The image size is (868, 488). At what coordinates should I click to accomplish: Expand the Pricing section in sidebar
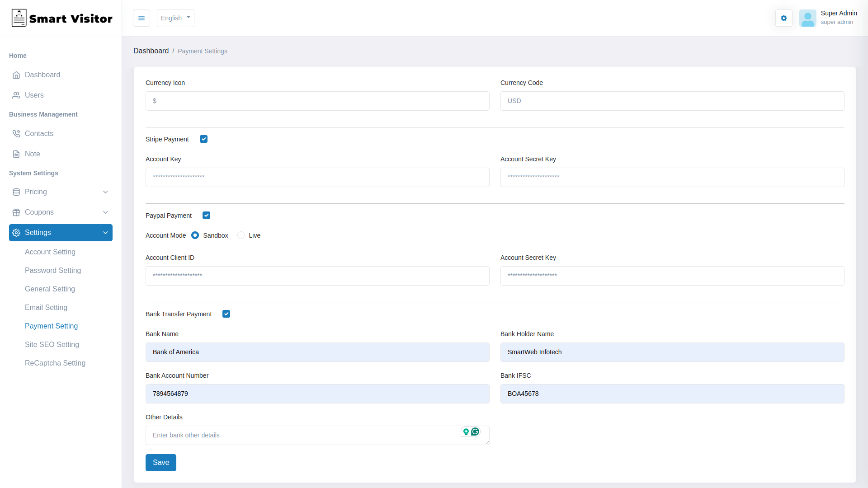click(x=60, y=192)
